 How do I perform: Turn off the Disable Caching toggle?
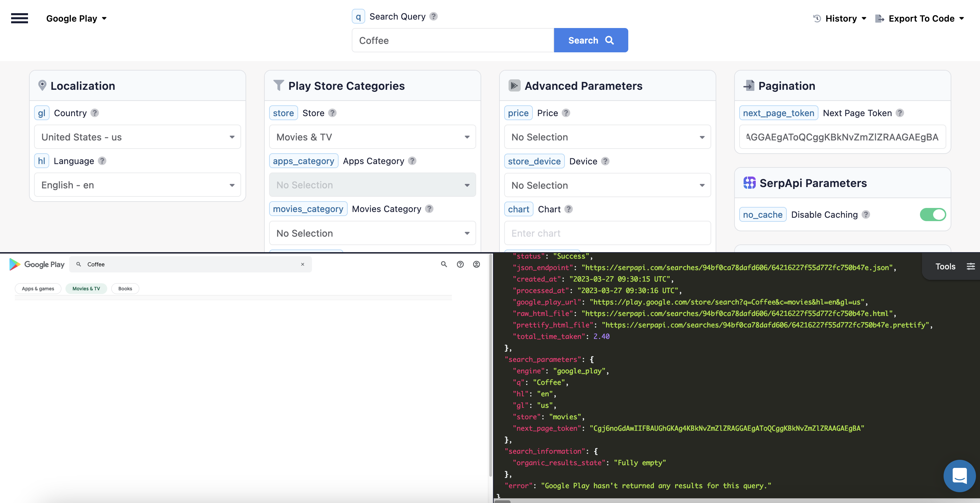click(933, 214)
